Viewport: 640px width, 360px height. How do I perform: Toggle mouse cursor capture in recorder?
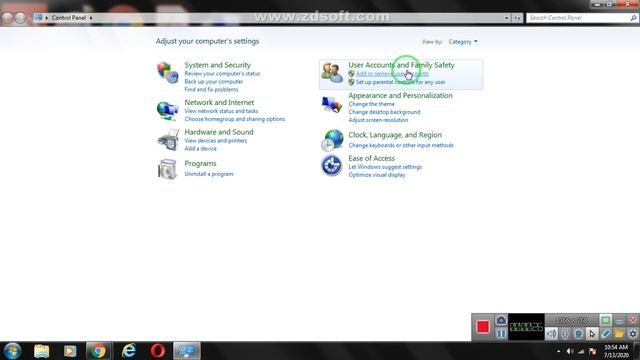(592, 334)
